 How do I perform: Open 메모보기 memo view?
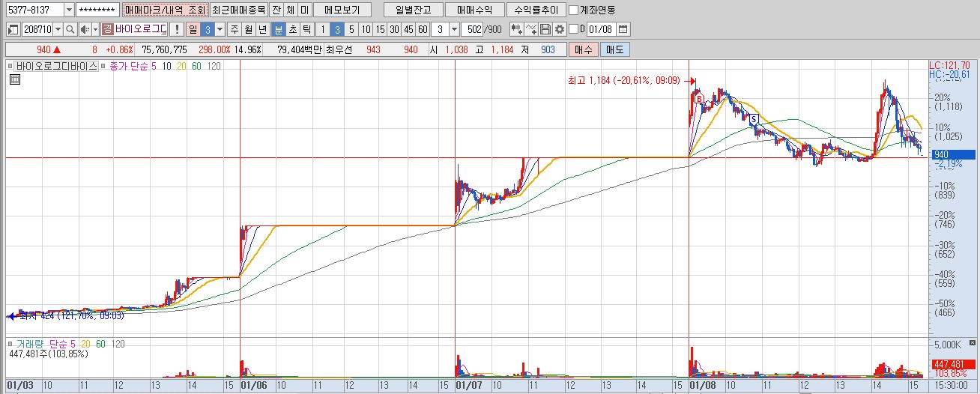pyautogui.click(x=342, y=10)
